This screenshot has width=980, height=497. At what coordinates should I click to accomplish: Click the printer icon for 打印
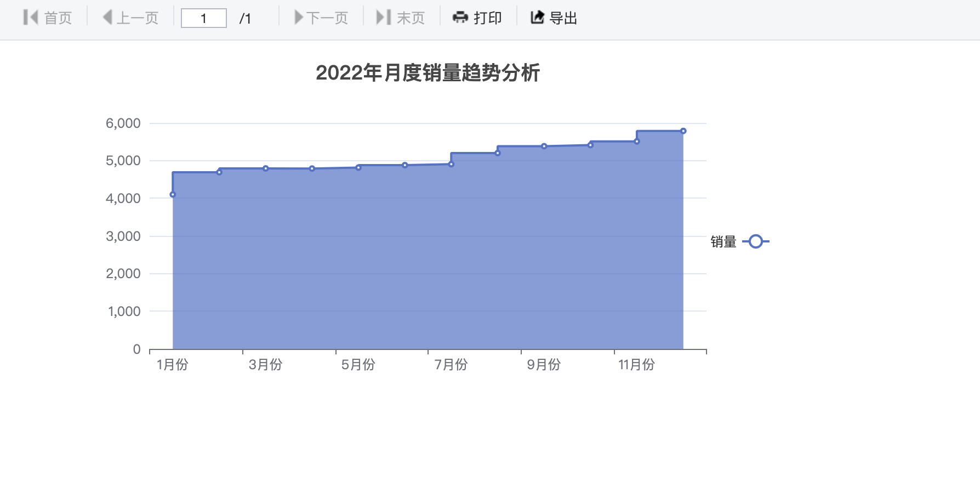(x=460, y=18)
